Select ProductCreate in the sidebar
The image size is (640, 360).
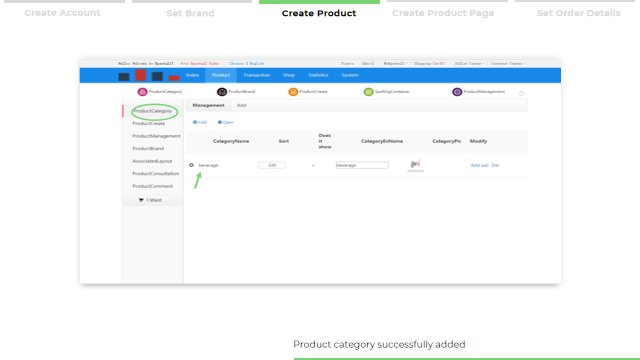click(149, 123)
